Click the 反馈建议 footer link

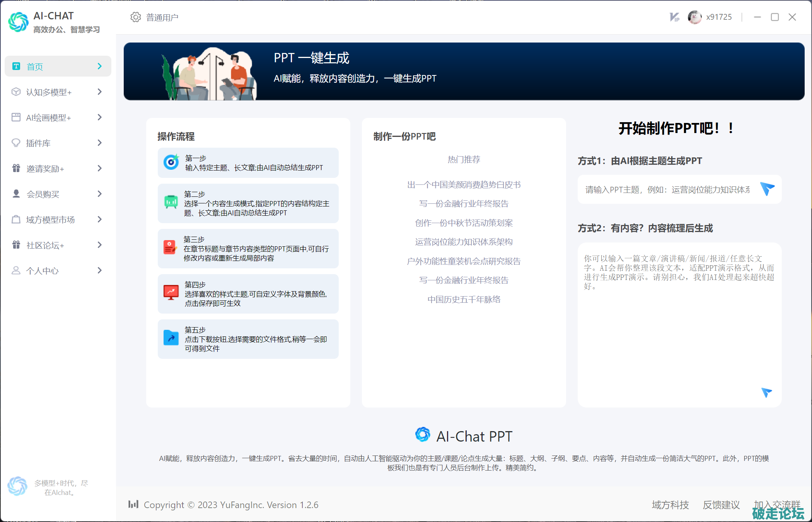[x=721, y=505]
